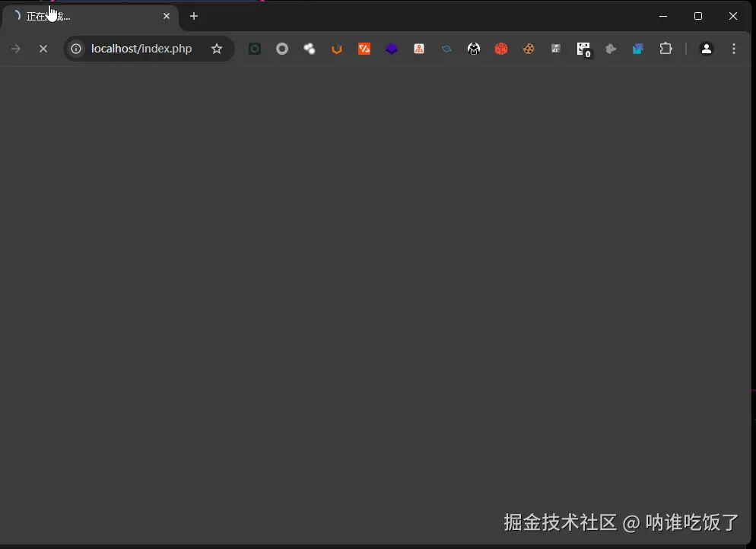
Task: Open the Chrome three-dot menu
Action: pyautogui.click(x=734, y=49)
